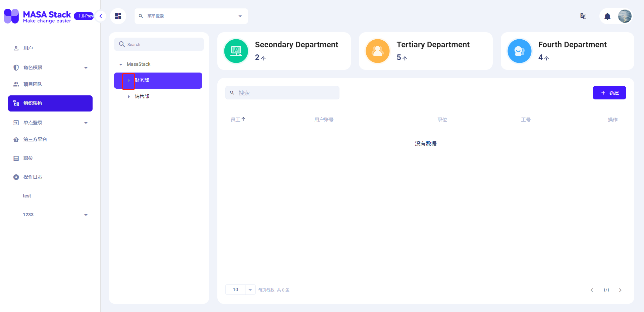Open the notifications bell
The image size is (644, 312).
pos(607,16)
